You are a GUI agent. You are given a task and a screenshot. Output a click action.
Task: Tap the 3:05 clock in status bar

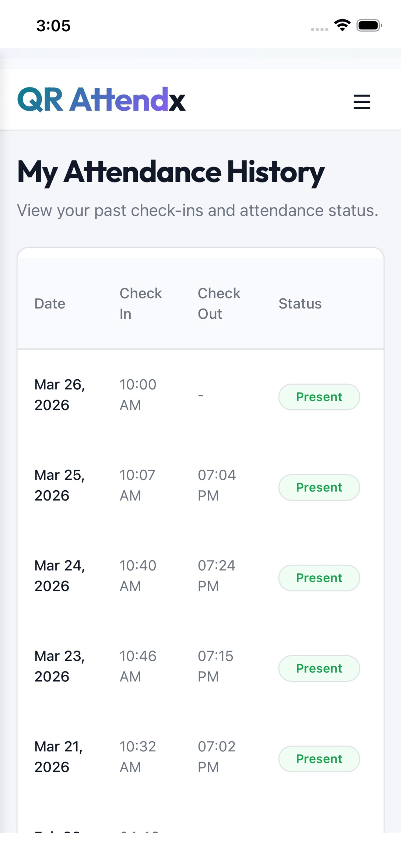(x=53, y=26)
